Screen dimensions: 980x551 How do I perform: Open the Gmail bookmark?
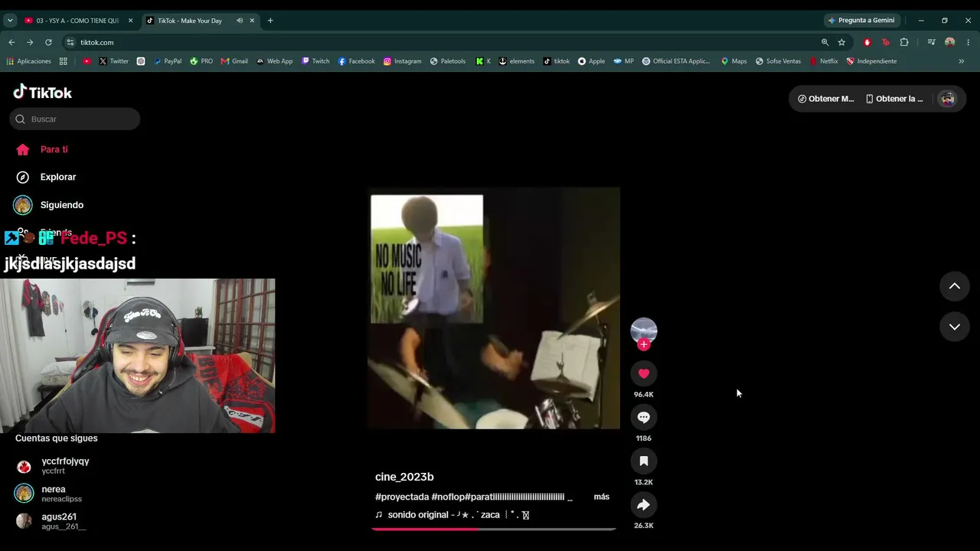[x=234, y=61]
